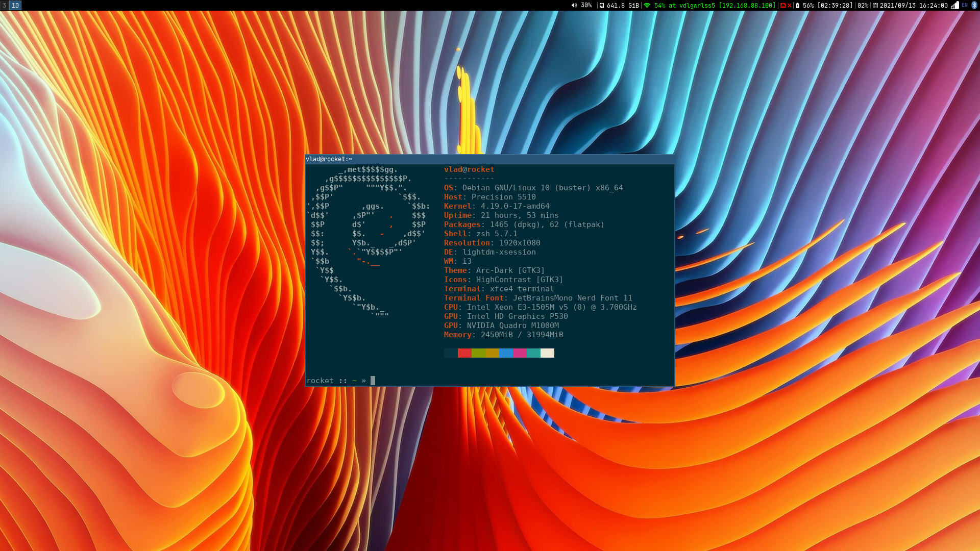The image size is (980, 551).
Task: Click the network signal tray icon
Action: click(955, 6)
